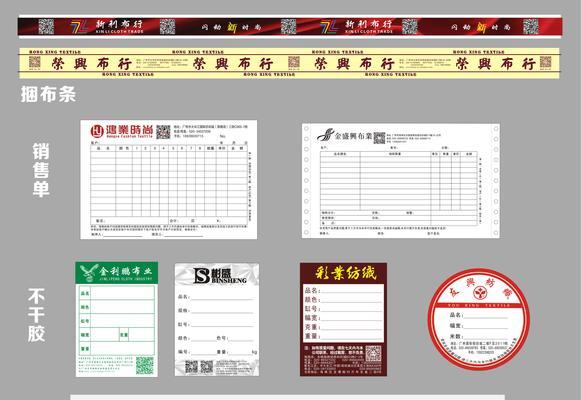Click the 彩業纺織 yellow title text

pyautogui.click(x=346, y=273)
